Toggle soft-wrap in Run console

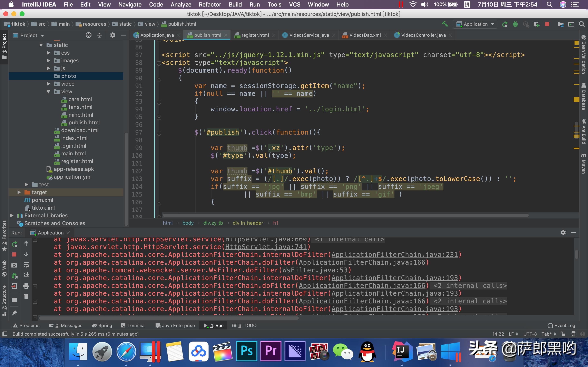click(26, 265)
